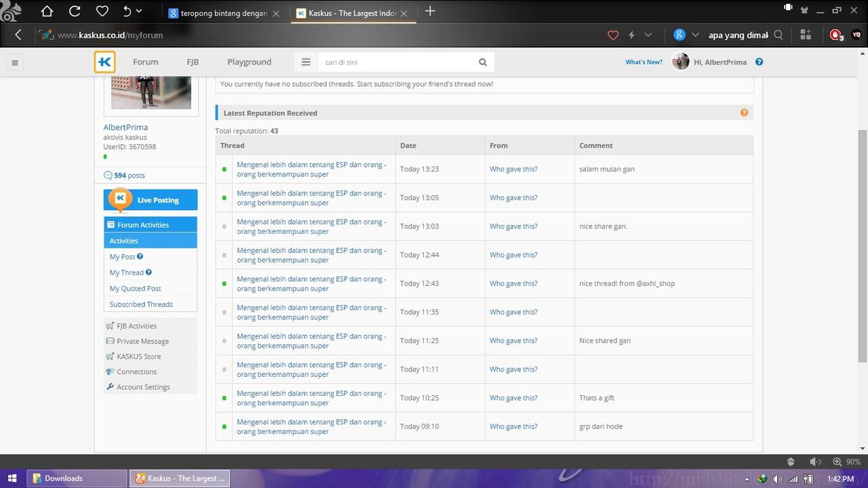Expand the address bar dropdown chevron

648,35
